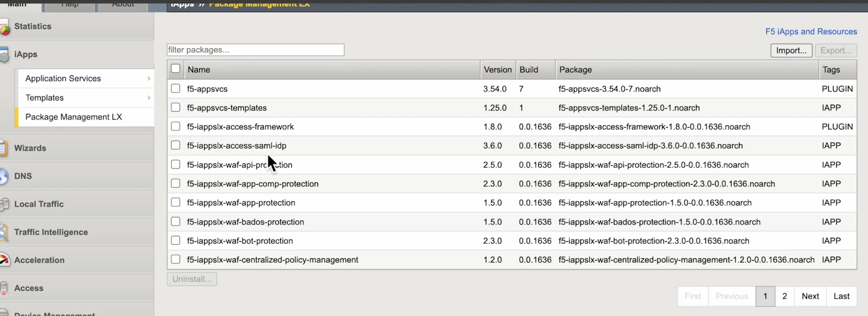
Task: Click f5-appsvcs-templates package name
Action: [x=227, y=108]
